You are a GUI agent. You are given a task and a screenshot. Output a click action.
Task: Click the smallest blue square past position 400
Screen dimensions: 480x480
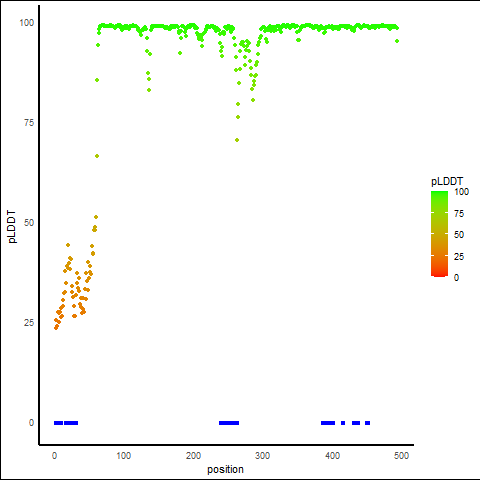tap(343, 423)
